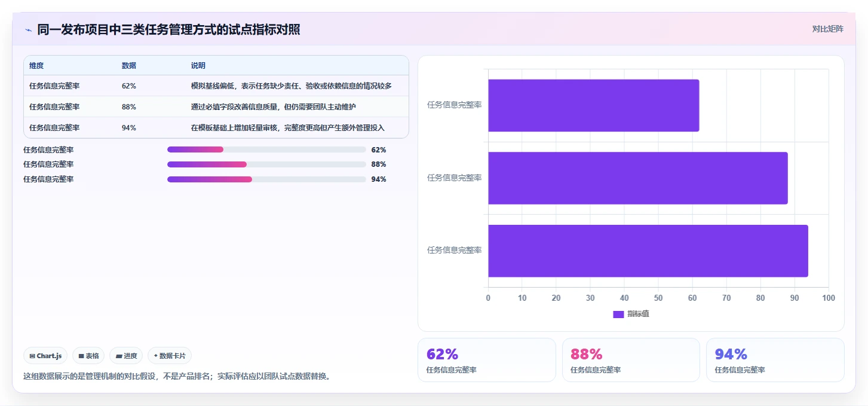Open the blue 94% data card
The width and height of the screenshot is (868, 406).
[x=775, y=360]
